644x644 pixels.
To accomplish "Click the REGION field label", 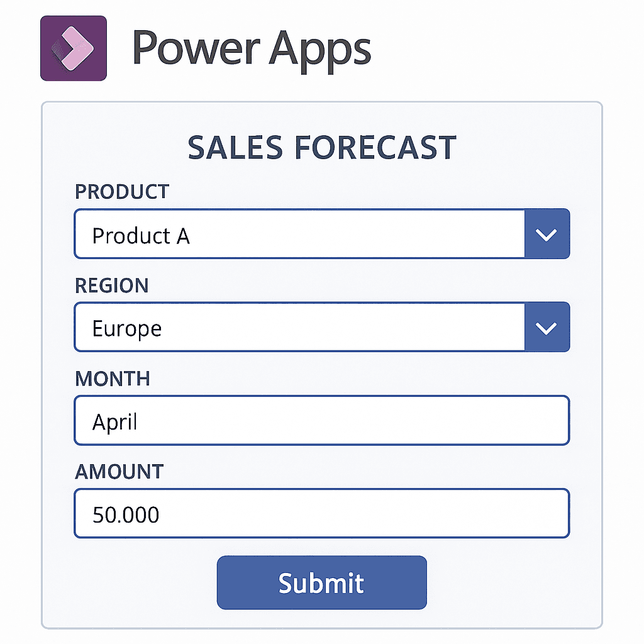I will pos(112,286).
